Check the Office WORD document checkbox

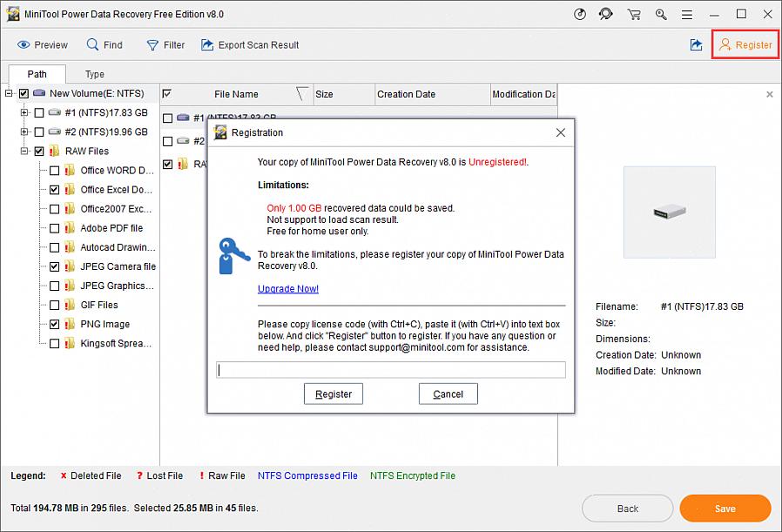pyautogui.click(x=54, y=171)
